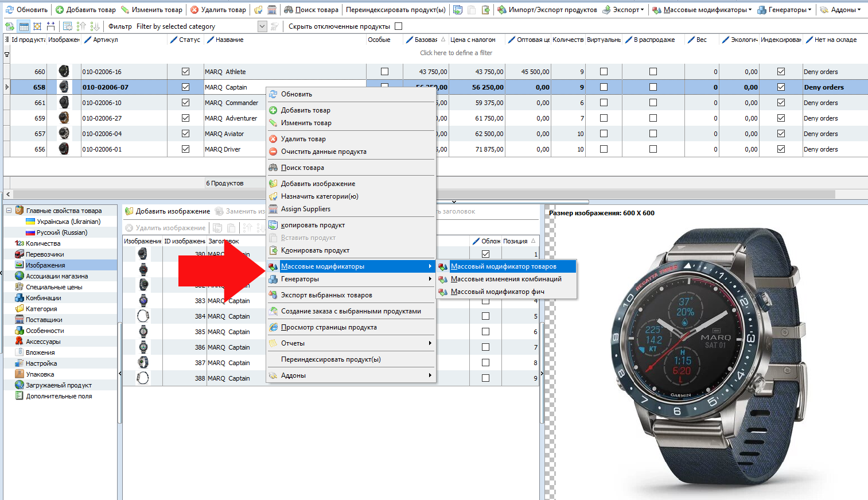Open the Экспорт dropdown in toolbar
The width and height of the screenshot is (868, 500).
tap(623, 10)
